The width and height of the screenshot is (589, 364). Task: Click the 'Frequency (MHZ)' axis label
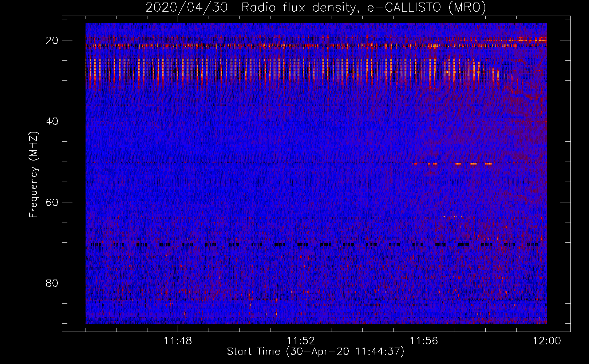click(x=33, y=175)
